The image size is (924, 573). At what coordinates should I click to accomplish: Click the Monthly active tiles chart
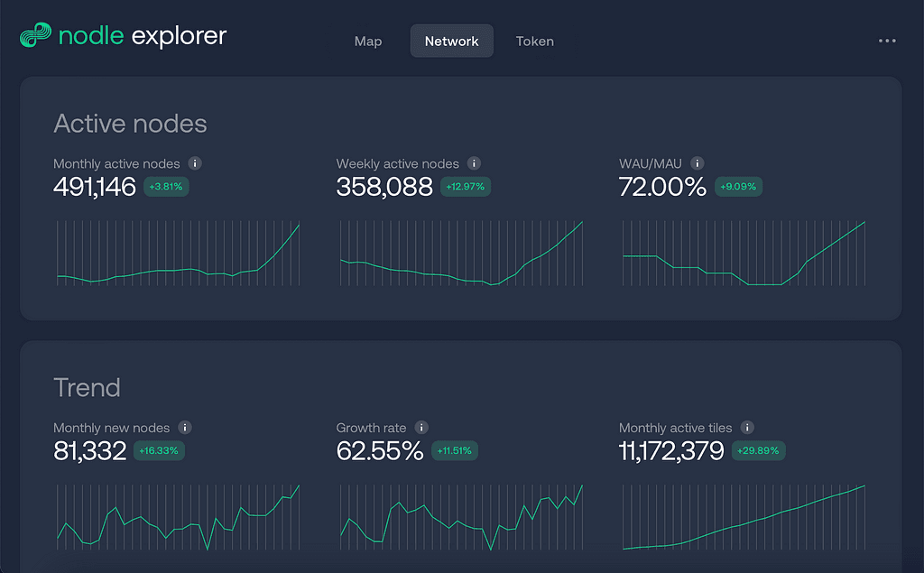(x=744, y=517)
